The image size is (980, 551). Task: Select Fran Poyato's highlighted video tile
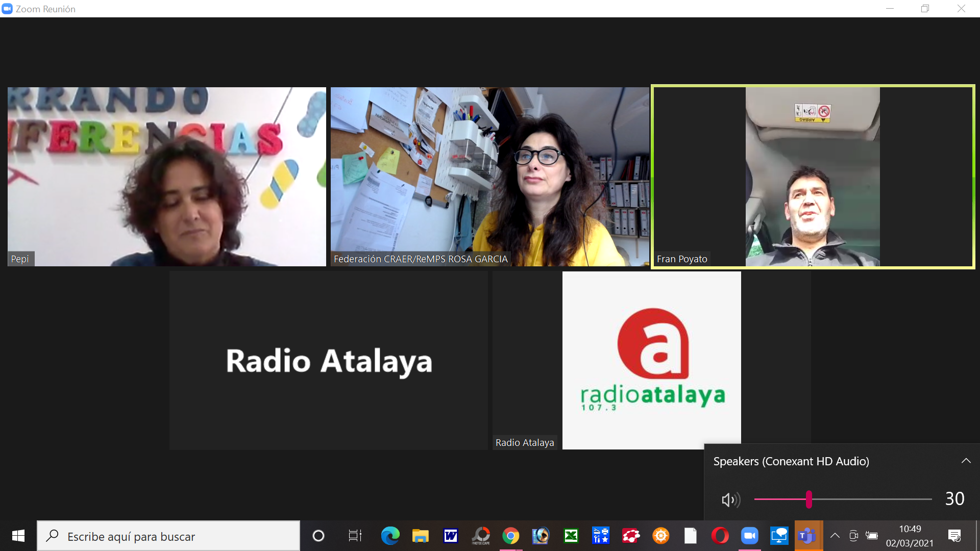pos(813,177)
